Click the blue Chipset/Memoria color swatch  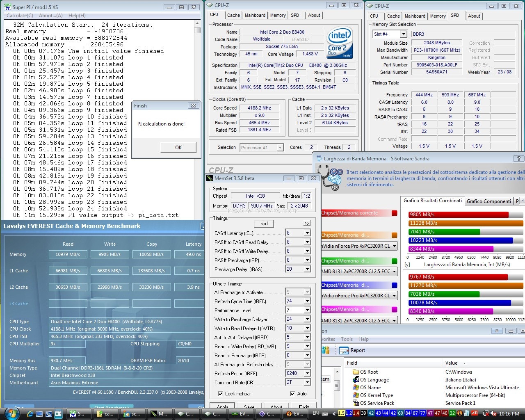(x=395, y=285)
